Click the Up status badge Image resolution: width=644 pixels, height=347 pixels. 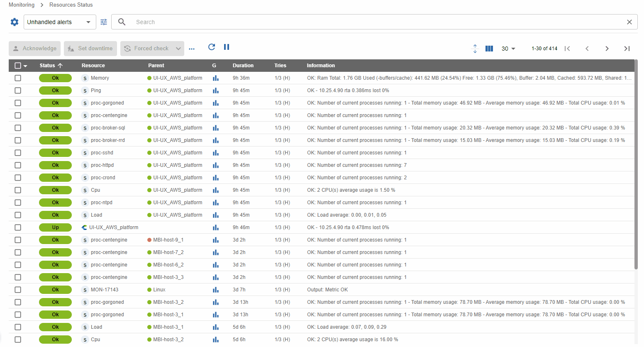(x=55, y=227)
